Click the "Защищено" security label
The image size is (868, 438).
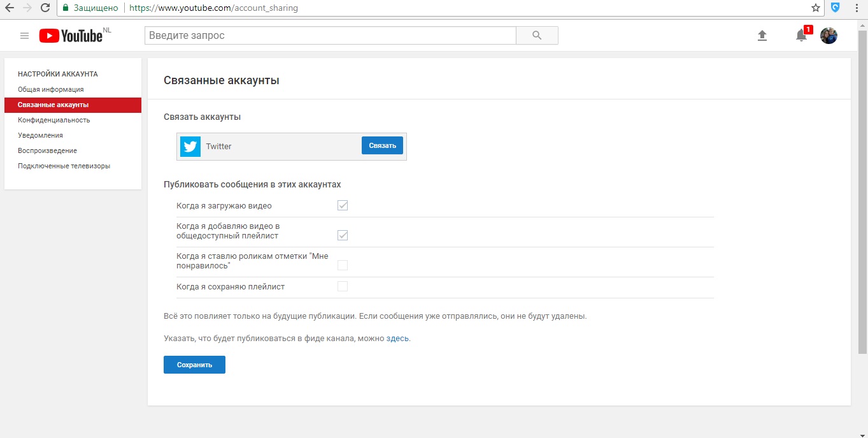(95, 8)
